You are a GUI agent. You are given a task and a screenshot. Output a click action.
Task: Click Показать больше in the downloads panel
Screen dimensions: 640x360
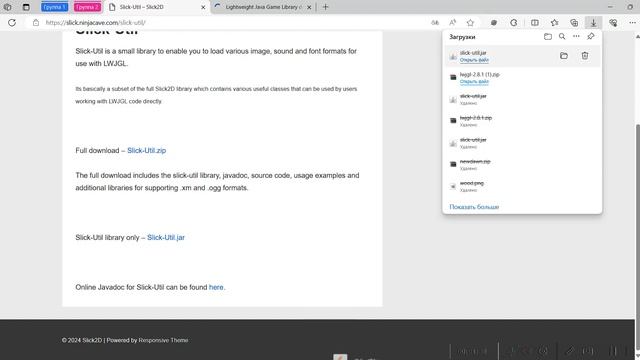click(474, 207)
